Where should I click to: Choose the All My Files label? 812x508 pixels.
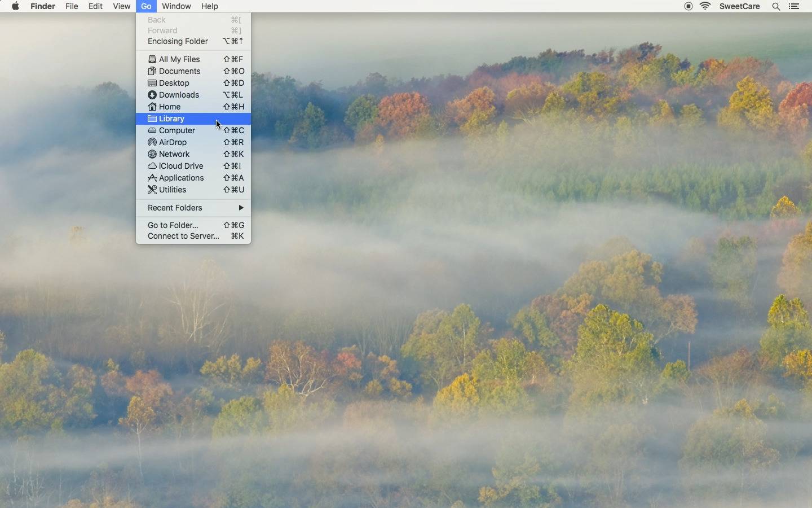[x=179, y=59]
